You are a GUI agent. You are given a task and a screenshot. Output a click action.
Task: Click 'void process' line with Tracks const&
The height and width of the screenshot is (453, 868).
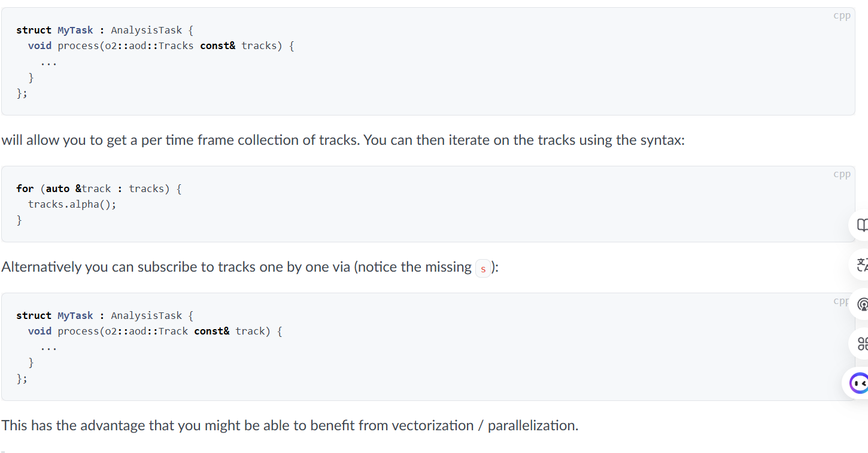pos(161,45)
